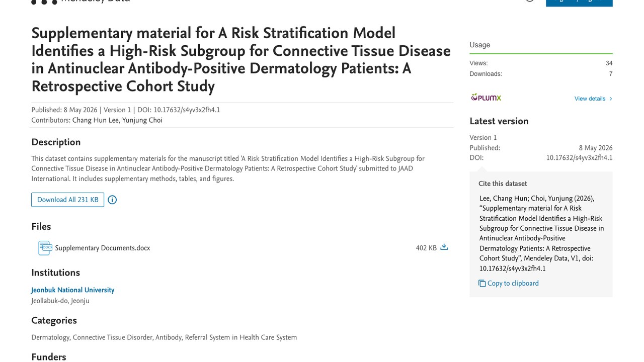Click the PlumX logo
The width and height of the screenshot is (644, 362).
coord(486,98)
